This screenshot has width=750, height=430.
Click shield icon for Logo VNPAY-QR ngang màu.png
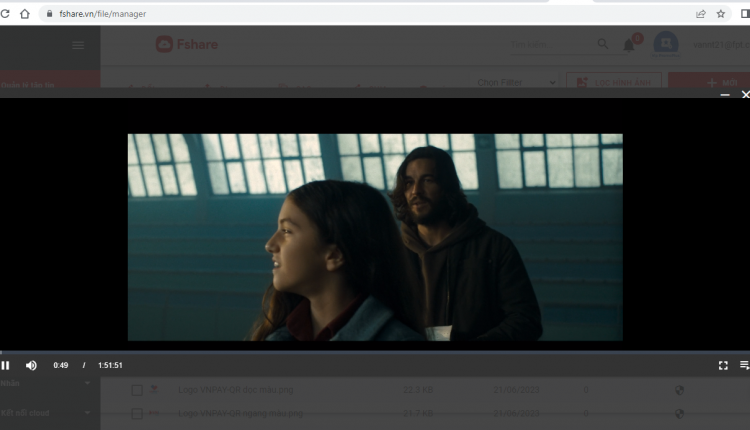pos(679,413)
